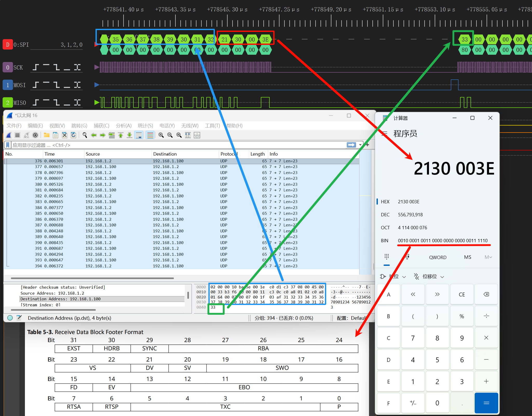Open the display filter history dropdown arrow
This screenshot has width=532, height=416.
360,145
